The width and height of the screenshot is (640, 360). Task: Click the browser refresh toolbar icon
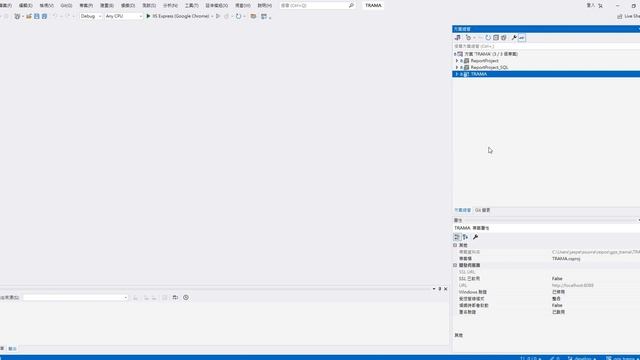238,16
